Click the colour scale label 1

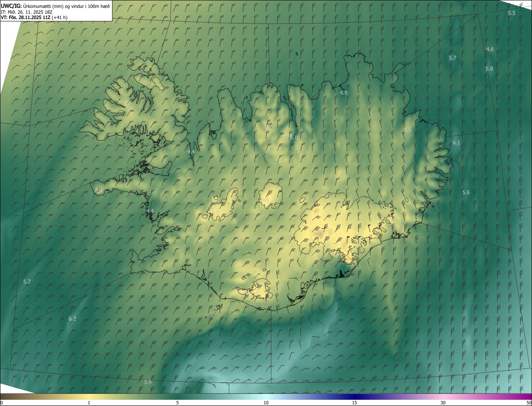89,403
